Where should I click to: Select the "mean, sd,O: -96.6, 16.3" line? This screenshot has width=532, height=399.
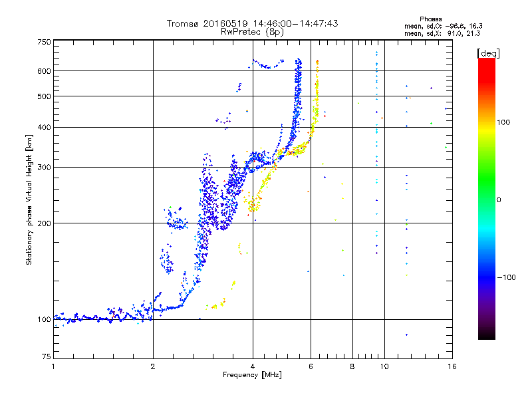pos(443,27)
